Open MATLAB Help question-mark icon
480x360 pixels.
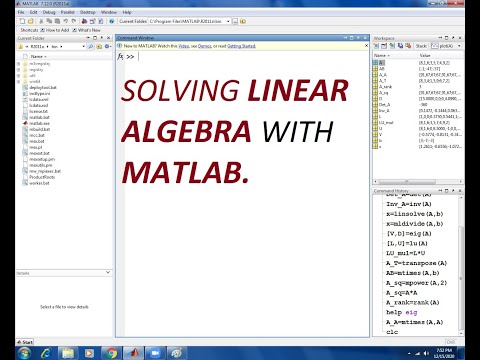point(112,21)
